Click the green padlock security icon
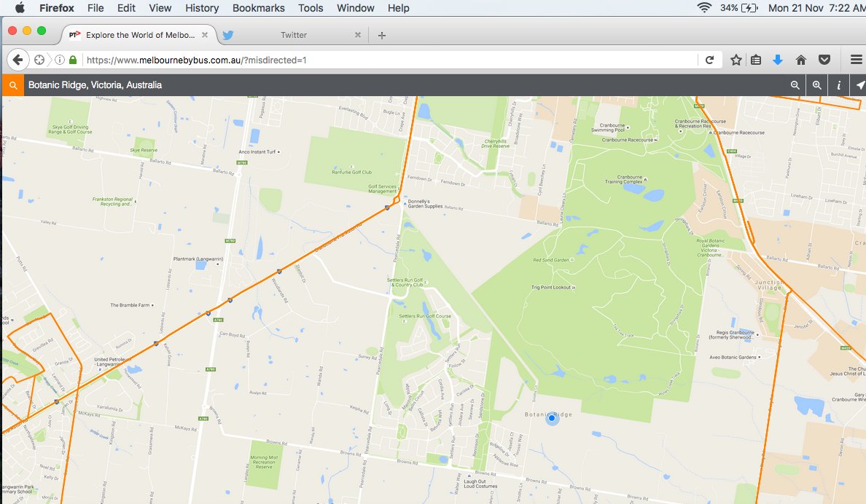Screen dimensions: 866x504 coord(73,60)
